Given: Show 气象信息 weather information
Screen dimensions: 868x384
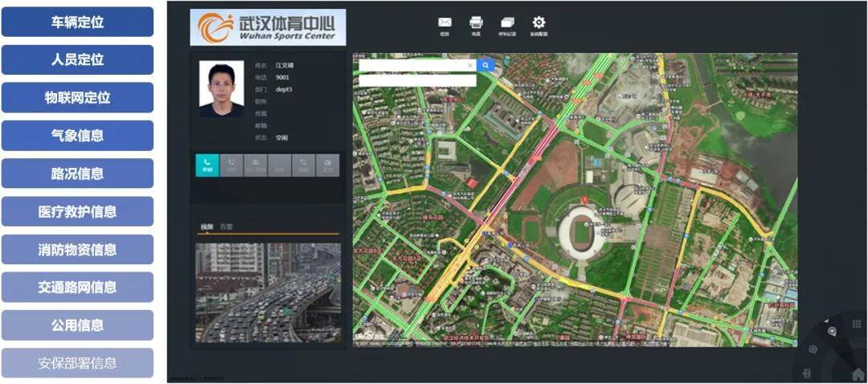Looking at the screenshot, I should point(77,136).
